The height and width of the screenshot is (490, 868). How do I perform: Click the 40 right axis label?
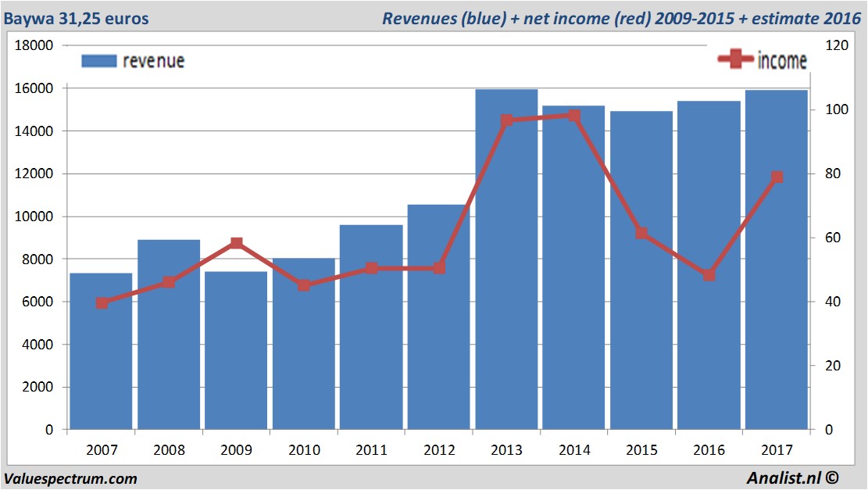coord(833,302)
